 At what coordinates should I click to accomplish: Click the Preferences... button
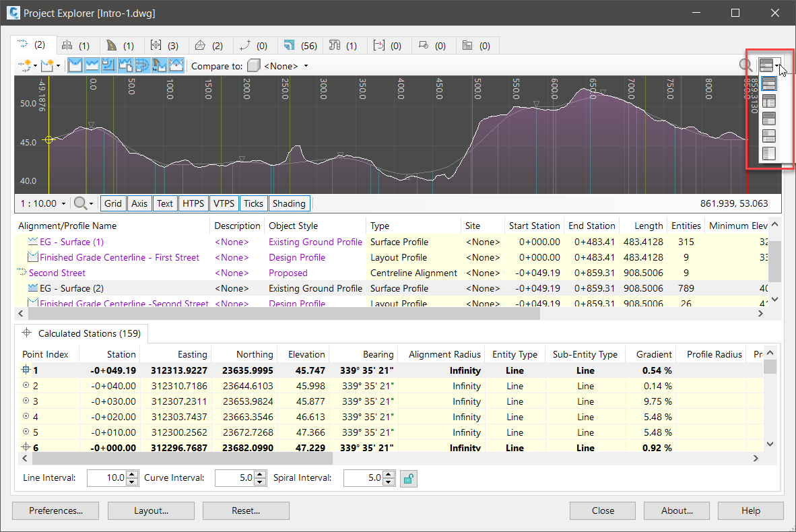pos(56,510)
